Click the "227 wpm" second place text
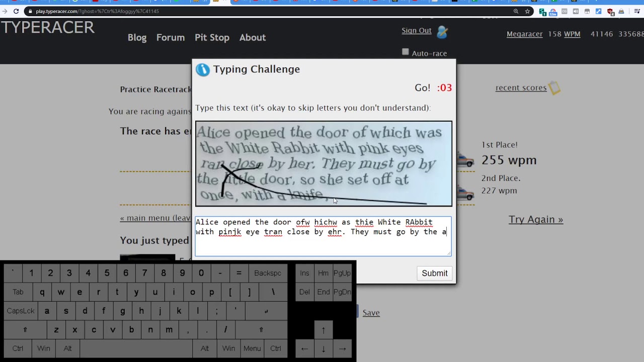Image resolution: width=644 pixels, height=362 pixels. (x=499, y=191)
